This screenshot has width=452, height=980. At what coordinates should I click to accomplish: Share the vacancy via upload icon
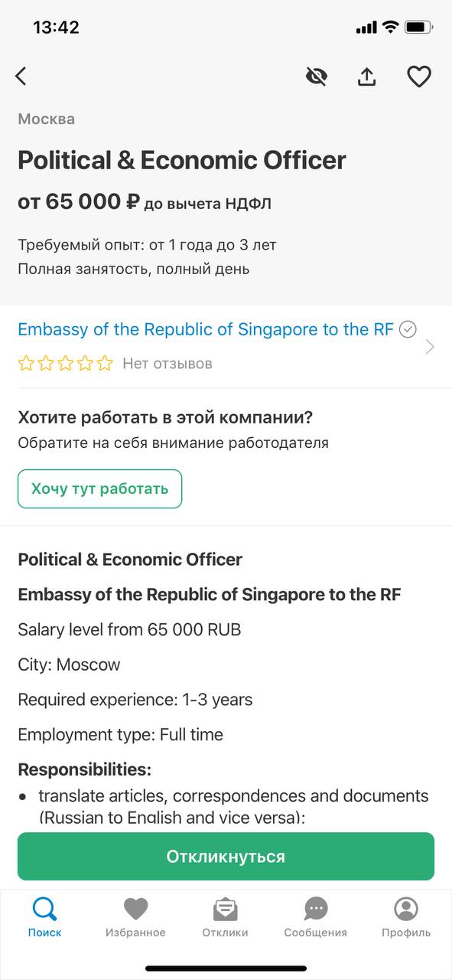pos(367,77)
